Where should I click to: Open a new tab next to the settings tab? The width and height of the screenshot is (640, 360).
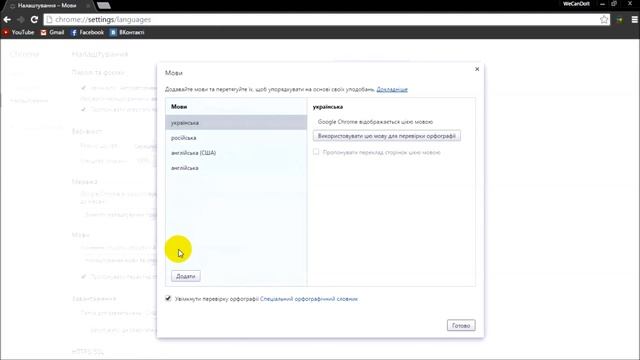104,6
